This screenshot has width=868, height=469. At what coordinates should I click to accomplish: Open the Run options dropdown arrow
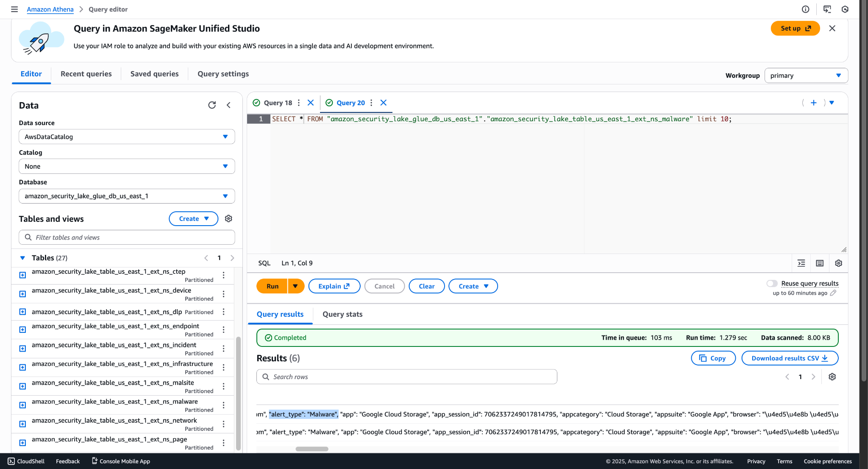point(296,286)
